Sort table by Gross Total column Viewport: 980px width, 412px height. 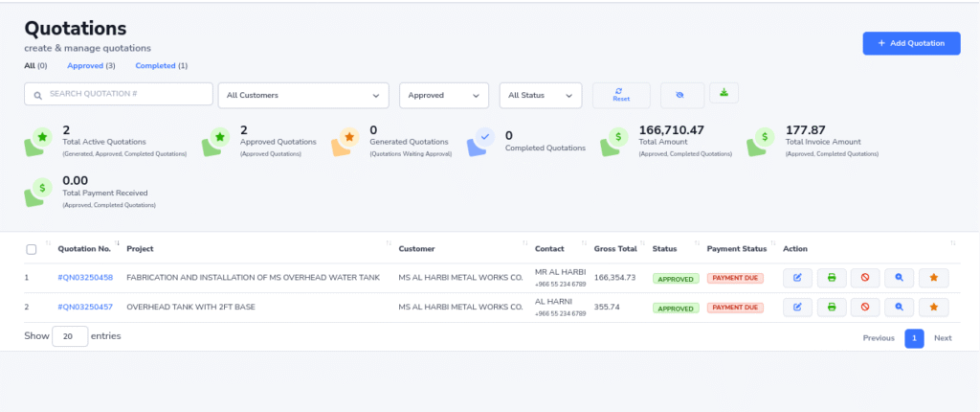615,249
